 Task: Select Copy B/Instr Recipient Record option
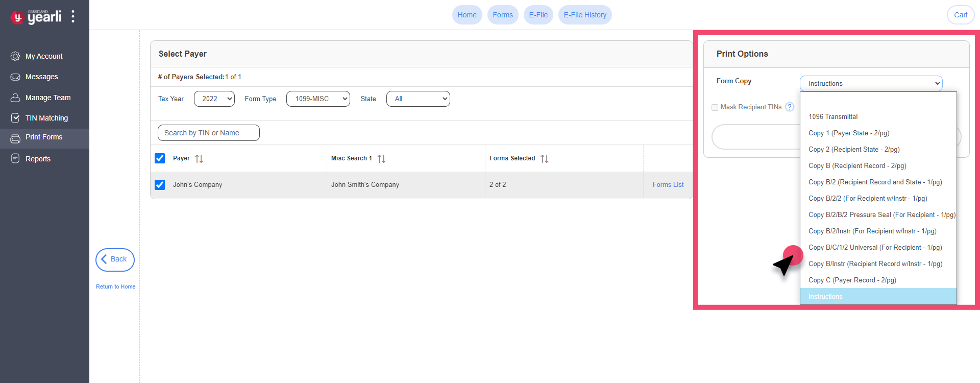[x=878, y=264]
